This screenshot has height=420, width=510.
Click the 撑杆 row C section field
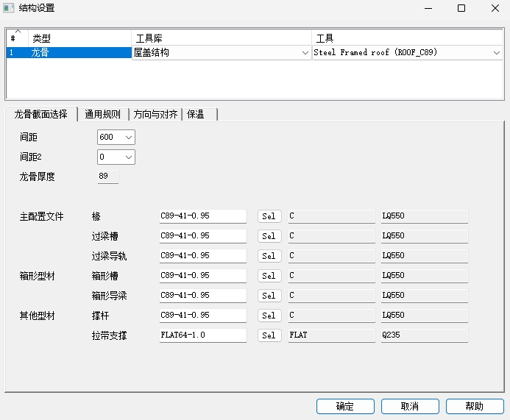(x=332, y=316)
